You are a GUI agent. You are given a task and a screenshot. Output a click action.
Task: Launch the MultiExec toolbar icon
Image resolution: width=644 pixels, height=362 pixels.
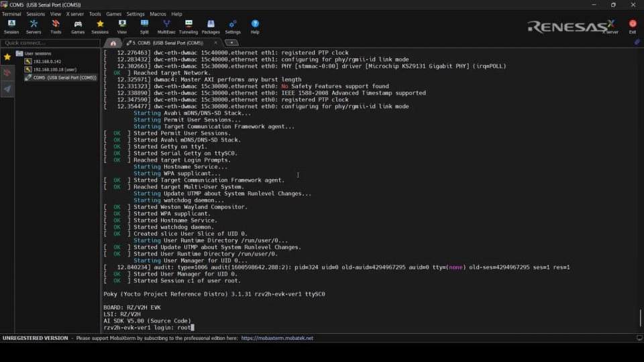coord(166,27)
